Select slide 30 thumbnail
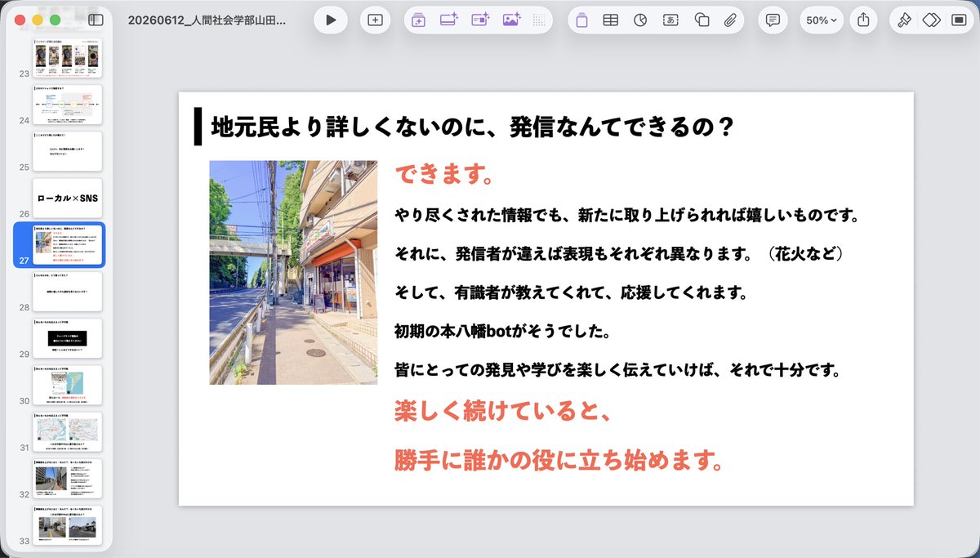980x558 pixels. click(x=68, y=385)
